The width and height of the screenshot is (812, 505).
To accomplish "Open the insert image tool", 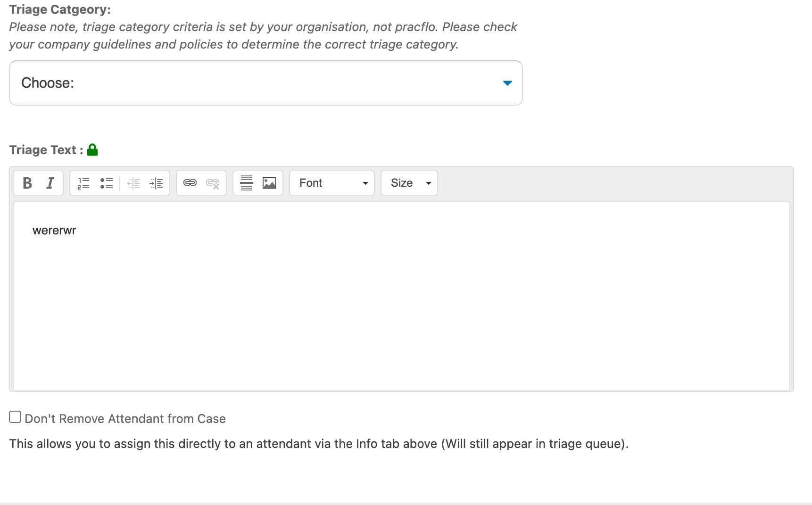I will (x=269, y=183).
